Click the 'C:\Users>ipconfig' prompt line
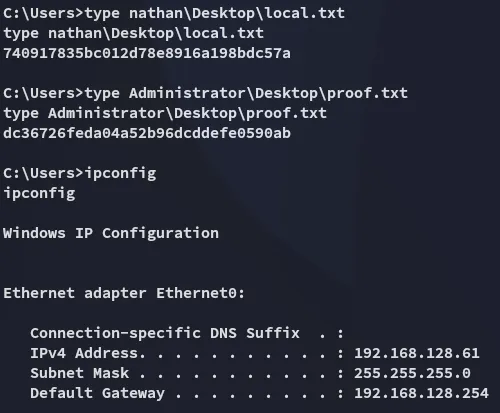The height and width of the screenshot is (413, 500). point(80,174)
